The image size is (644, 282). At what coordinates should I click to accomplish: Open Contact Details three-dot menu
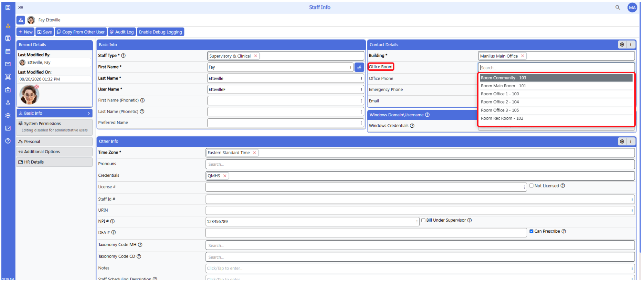(631, 45)
